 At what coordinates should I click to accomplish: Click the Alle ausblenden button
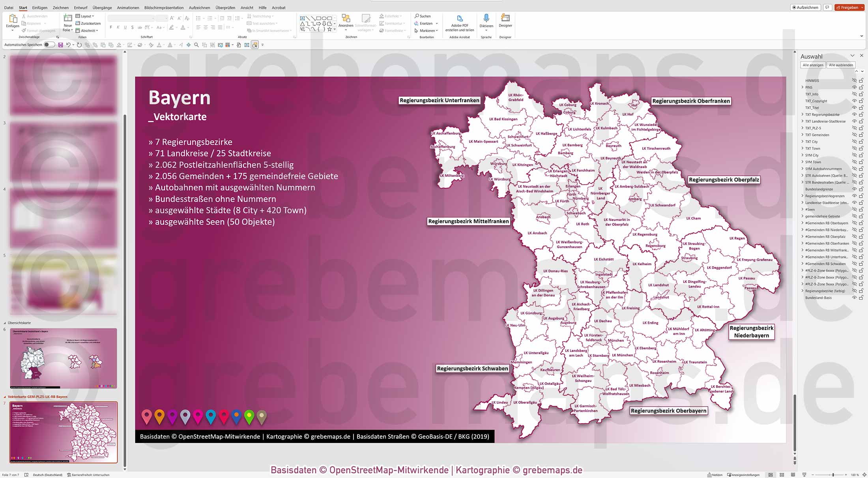(841, 65)
